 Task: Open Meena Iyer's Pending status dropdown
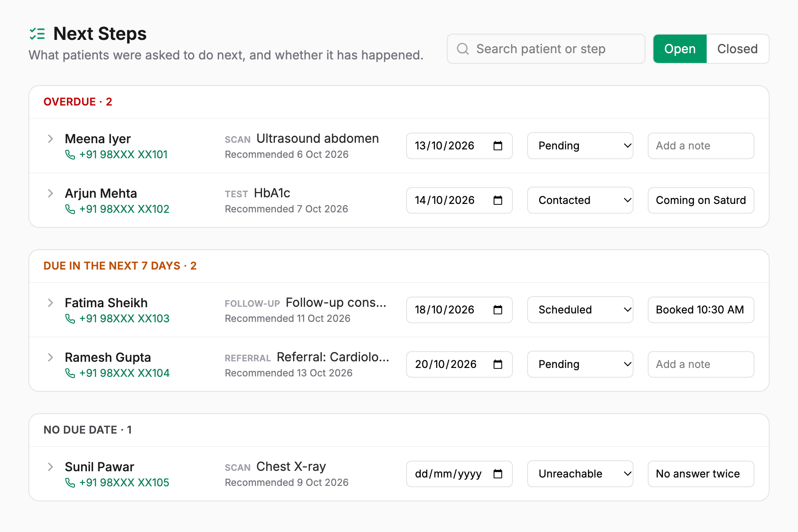[580, 146]
